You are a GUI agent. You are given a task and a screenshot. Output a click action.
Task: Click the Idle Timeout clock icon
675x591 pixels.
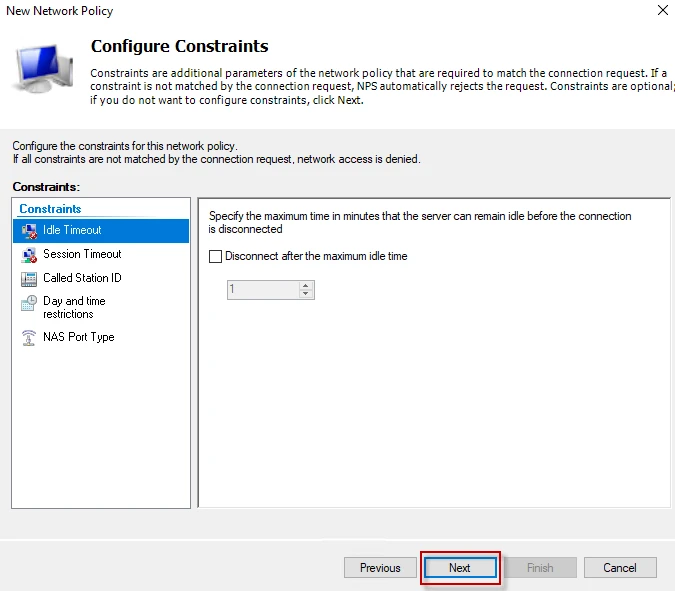28,230
